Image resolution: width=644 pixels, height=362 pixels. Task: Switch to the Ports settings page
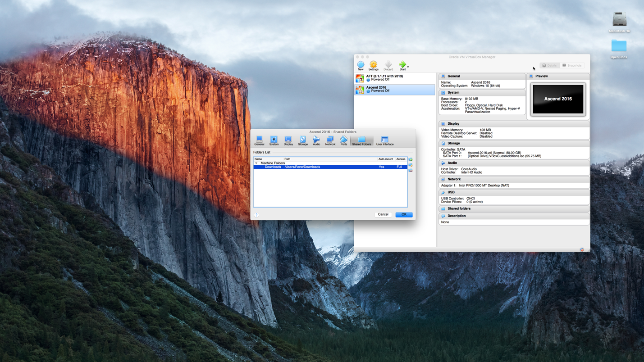pyautogui.click(x=344, y=141)
